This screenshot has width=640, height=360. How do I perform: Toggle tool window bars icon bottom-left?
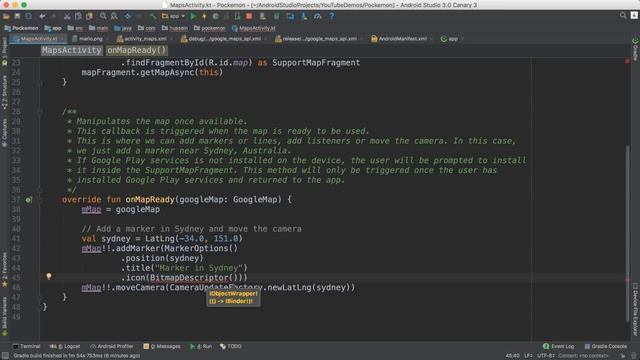point(5,356)
